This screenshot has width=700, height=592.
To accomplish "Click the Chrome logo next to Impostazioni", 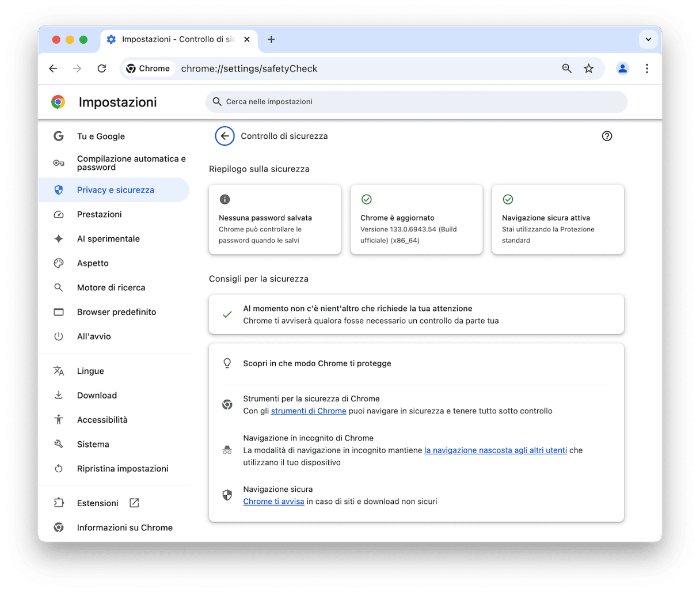I will pyautogui.click(x=58, y=102).
